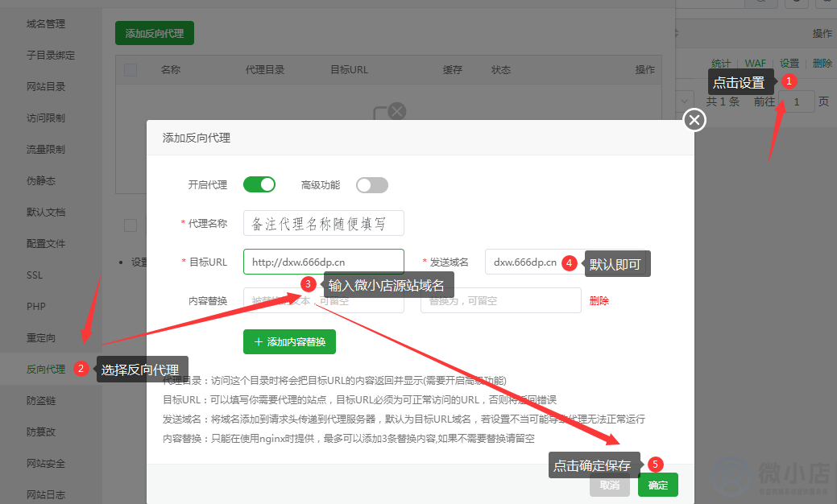
Task: Click the 取消 button
Action: pos(610,485)
